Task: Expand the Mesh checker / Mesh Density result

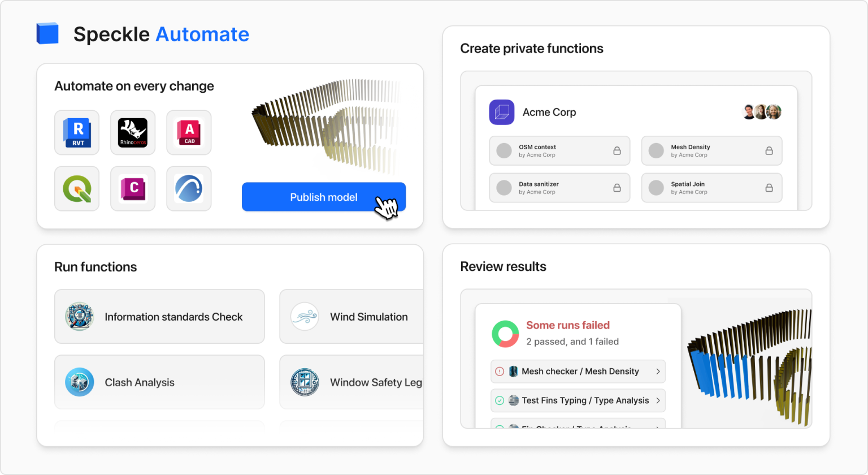Action: pyautogui.click(x=578, y=372)
